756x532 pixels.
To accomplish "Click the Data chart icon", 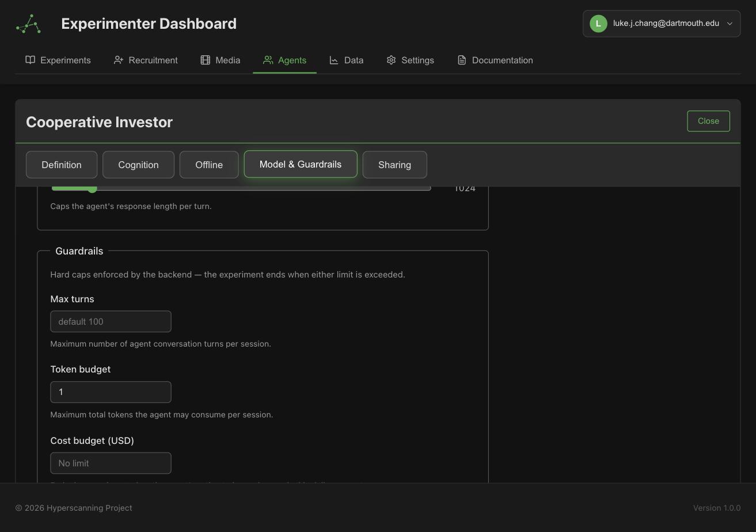I will (334, 60).
